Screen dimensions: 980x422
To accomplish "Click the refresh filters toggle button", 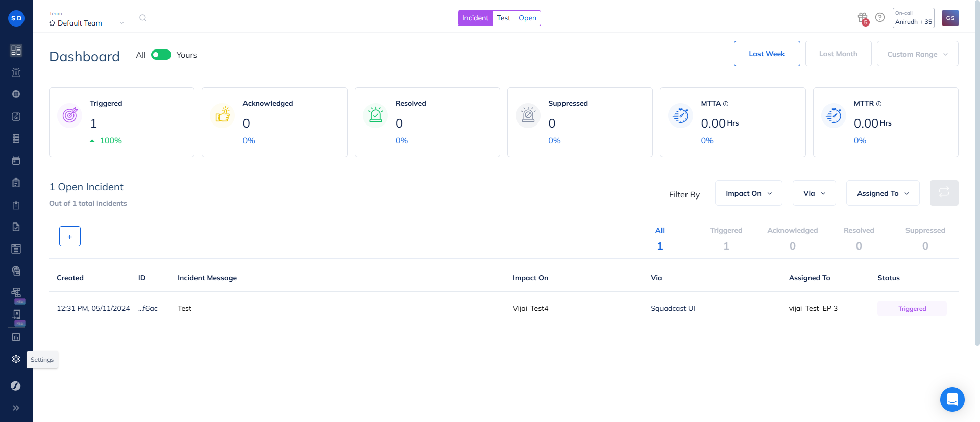I will (944, 193).
